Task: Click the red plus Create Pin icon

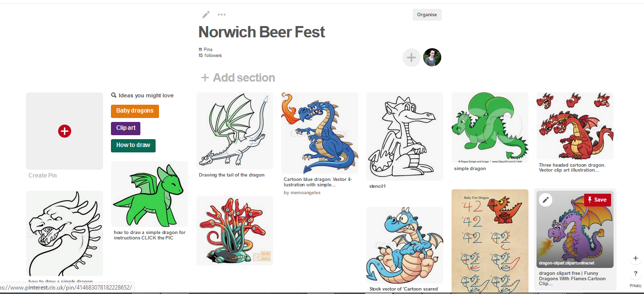Action: [64, 131]
